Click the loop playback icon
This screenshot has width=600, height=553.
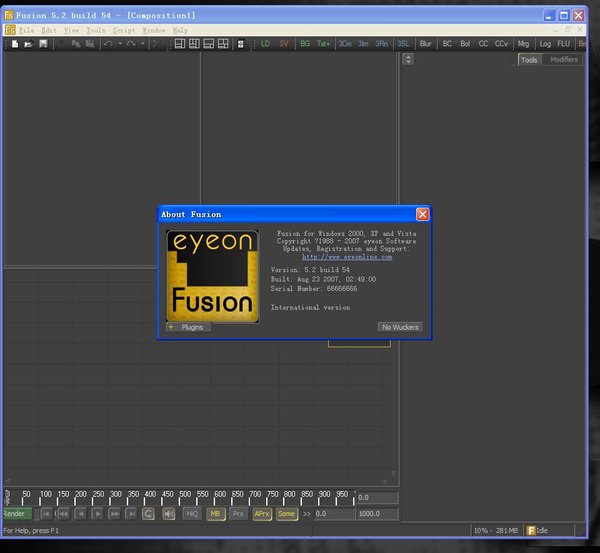coord(148,513)
